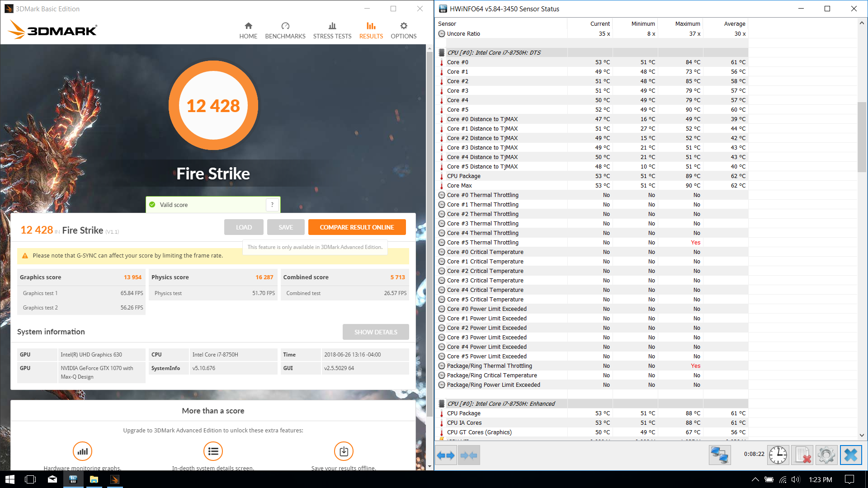Click the 12 428 score circle
868x488 pixels.
tap(213, 106)
